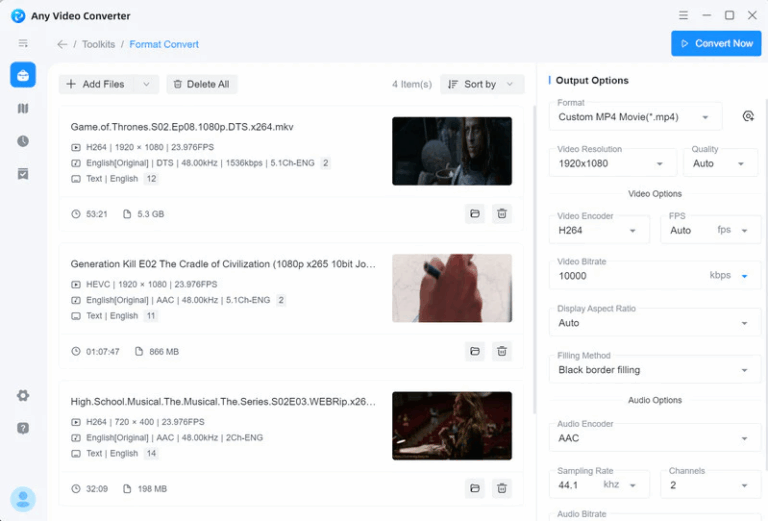Select Game of Thrones video thumbnail

452,151
